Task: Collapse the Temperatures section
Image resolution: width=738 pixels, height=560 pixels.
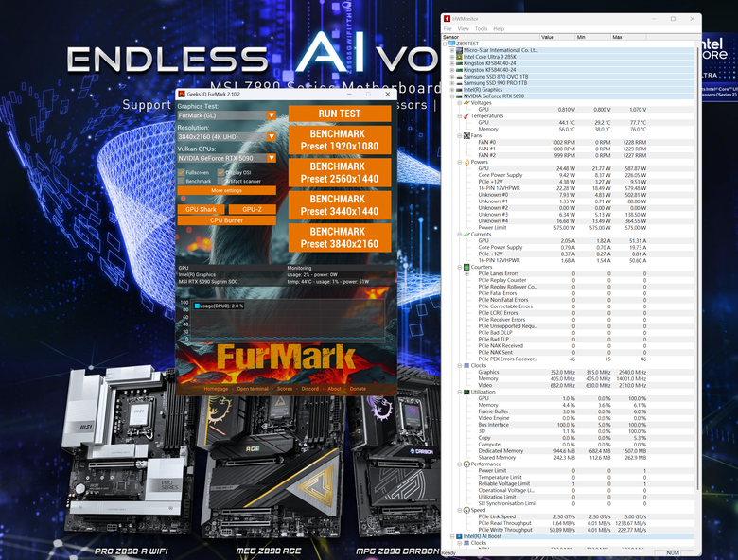Action: coord(460,115)
